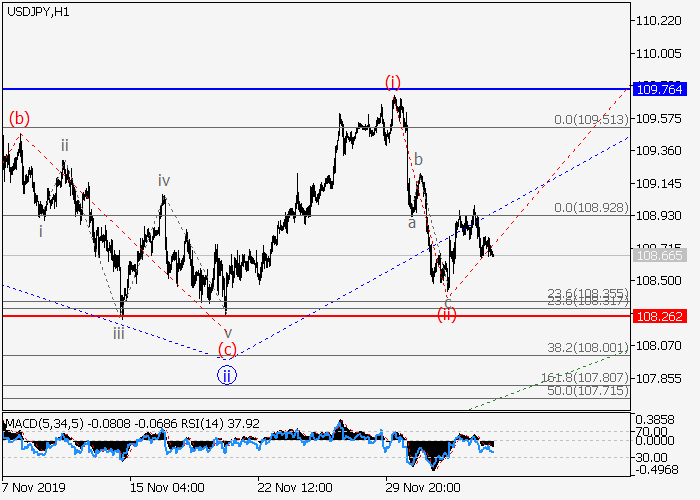700x500 pixels.
Task: Click the USDJPY,H1 chart title
Action: tap(36, 11)
